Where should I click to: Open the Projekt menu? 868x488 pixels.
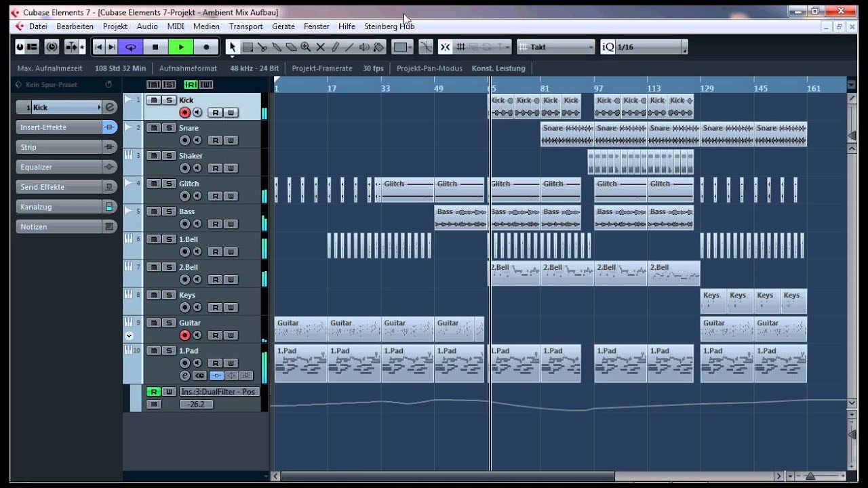click(x=115, y=26)
